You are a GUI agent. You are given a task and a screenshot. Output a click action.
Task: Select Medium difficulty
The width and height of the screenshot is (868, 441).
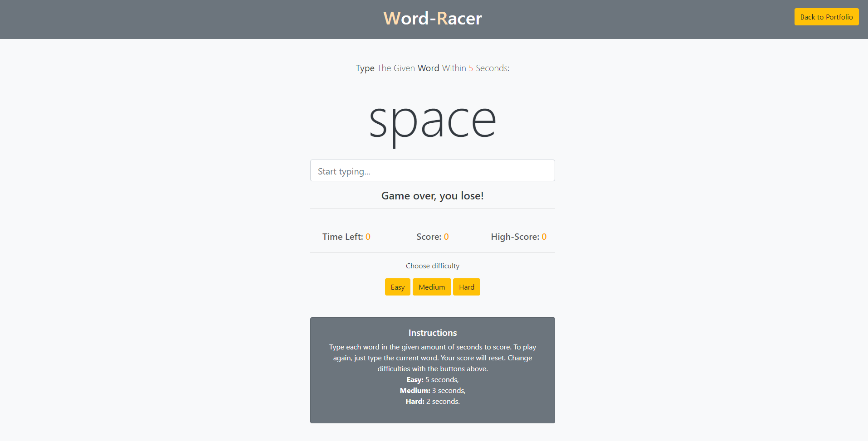[x=432, y=287]
